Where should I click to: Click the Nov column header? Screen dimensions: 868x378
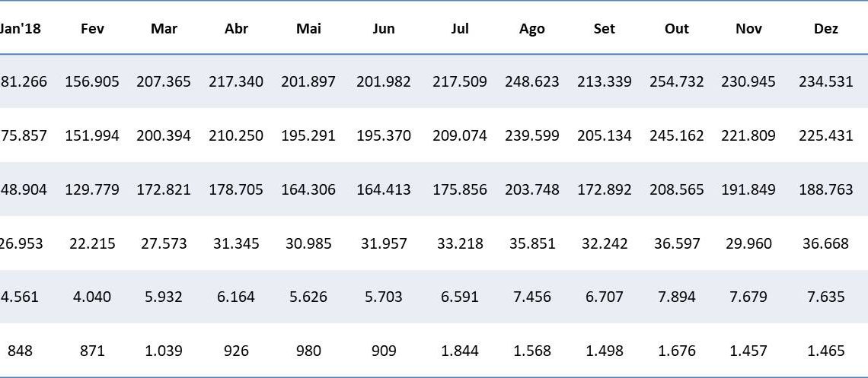click(x=748, y=29)
